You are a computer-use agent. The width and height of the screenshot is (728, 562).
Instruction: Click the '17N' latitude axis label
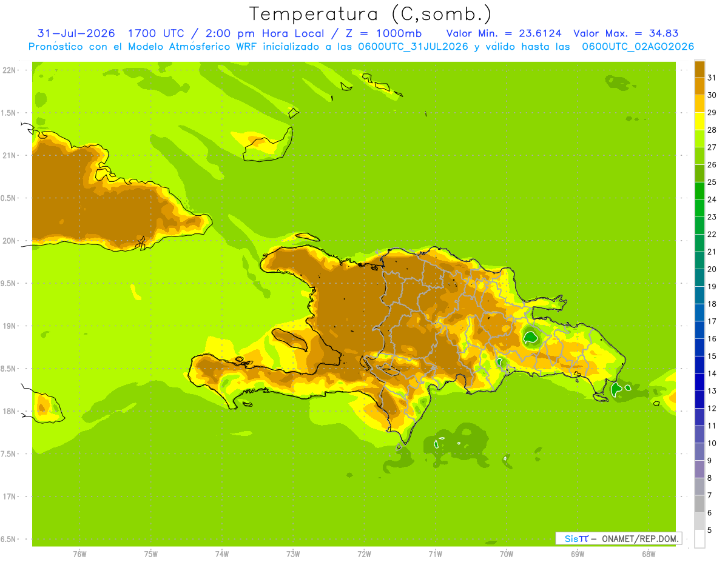click(x=10, y=497)
